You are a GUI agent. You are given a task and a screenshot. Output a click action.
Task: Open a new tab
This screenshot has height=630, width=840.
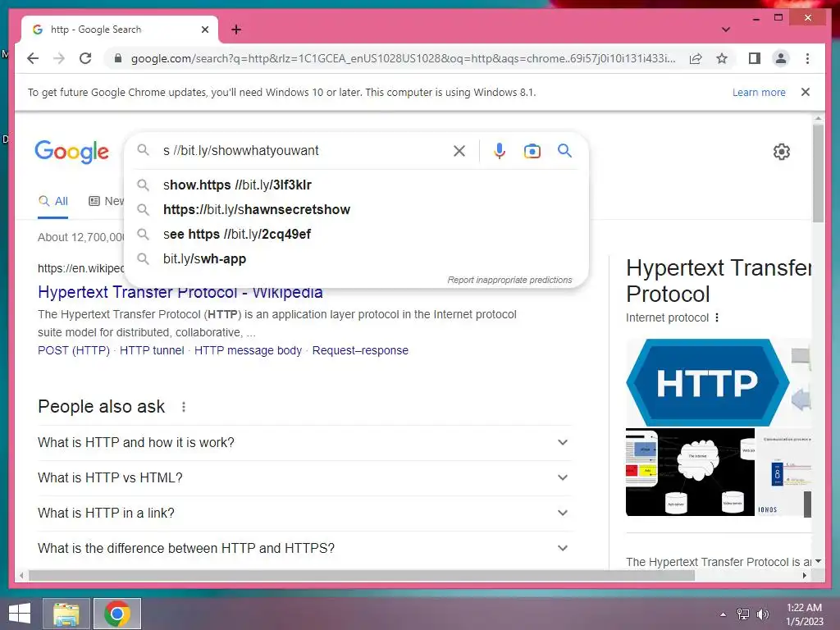tap(236, 30)
